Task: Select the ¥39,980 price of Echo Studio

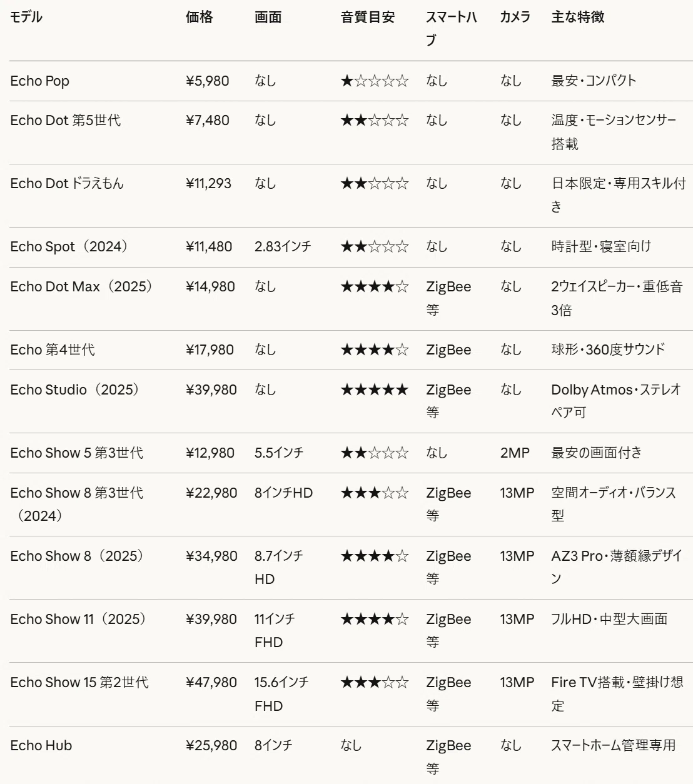Action: click(x=211, y=390)
